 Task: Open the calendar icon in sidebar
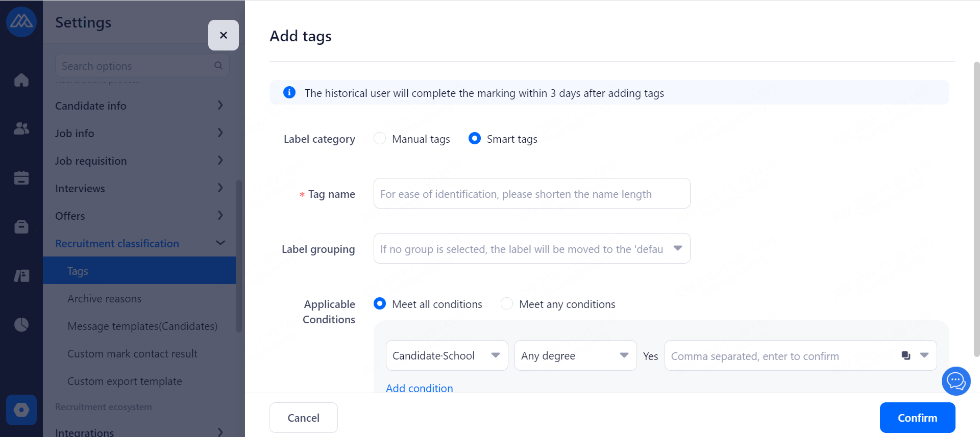[x=21, y=177]
